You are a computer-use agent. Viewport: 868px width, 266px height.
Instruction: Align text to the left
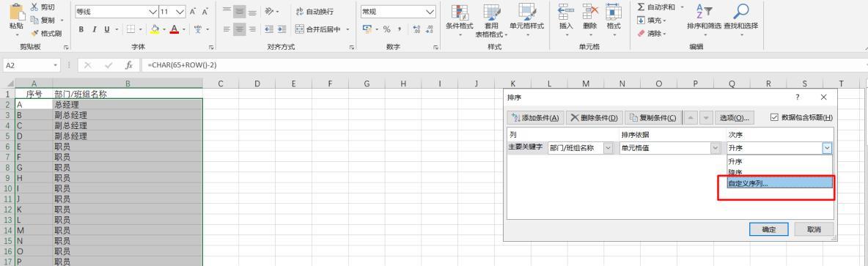(227, 29)
